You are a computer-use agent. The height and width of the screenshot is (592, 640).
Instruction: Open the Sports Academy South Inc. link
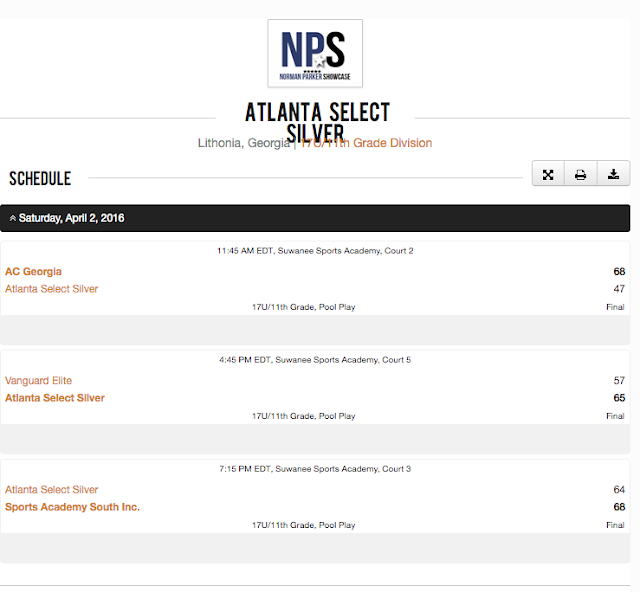point(72,507)
